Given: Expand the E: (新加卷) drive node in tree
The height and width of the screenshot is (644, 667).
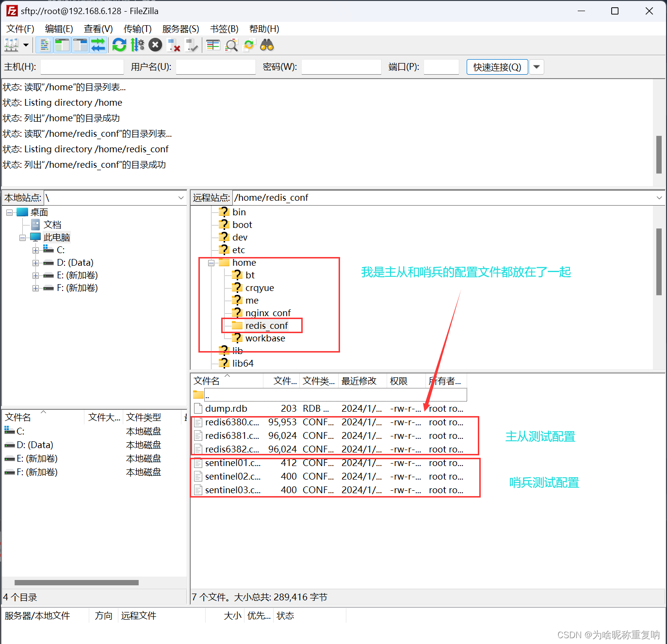Looking at the screenshot, I should 35,275.
